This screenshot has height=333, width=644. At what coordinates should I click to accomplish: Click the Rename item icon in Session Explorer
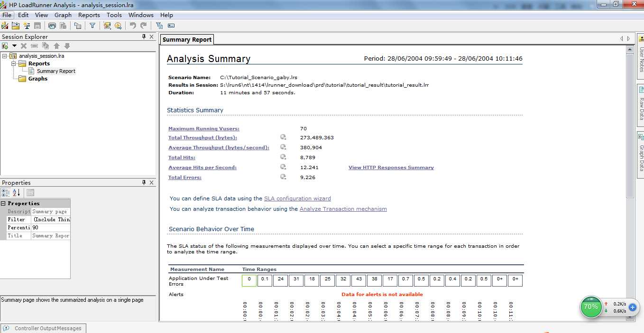pyautogui.click(x=34, y=46)
